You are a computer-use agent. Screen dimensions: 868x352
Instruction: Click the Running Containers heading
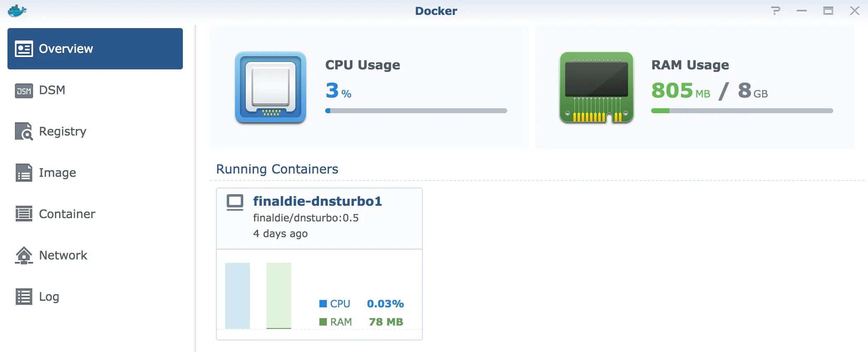click(277, 169)
